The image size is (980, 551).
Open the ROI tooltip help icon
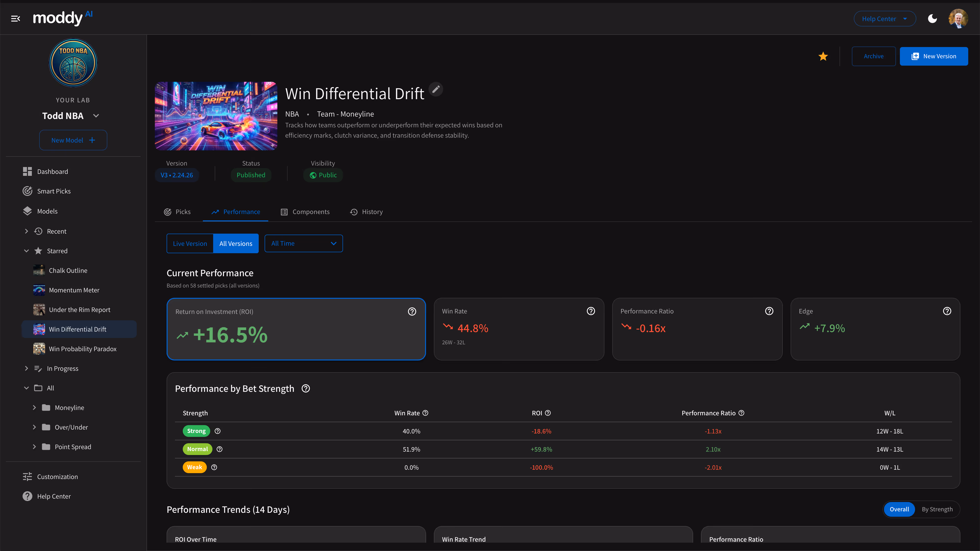point(412,311)
